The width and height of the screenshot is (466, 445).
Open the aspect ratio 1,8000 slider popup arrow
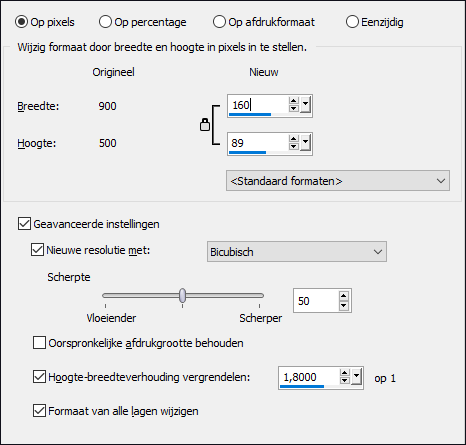pos(356,377)
